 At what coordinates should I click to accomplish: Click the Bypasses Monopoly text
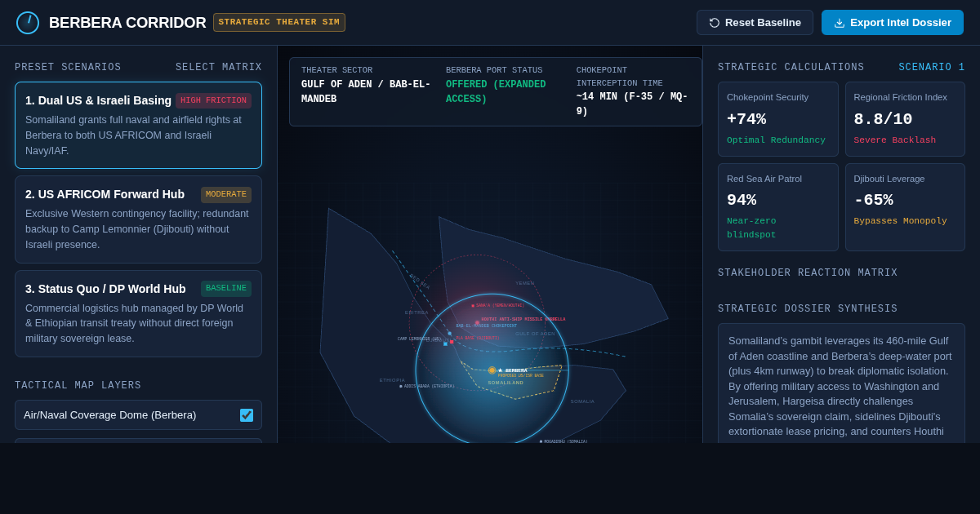pyautogui.click(x=901, y=221)
